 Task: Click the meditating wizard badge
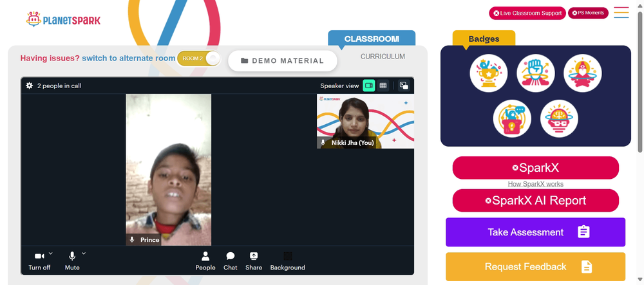point(582,73)
